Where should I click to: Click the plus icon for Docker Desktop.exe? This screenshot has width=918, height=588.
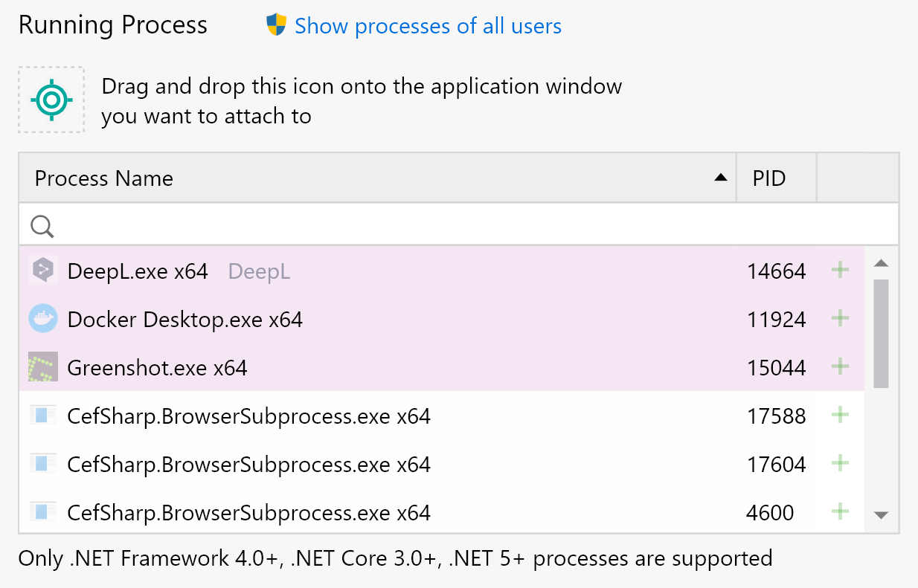840,319
